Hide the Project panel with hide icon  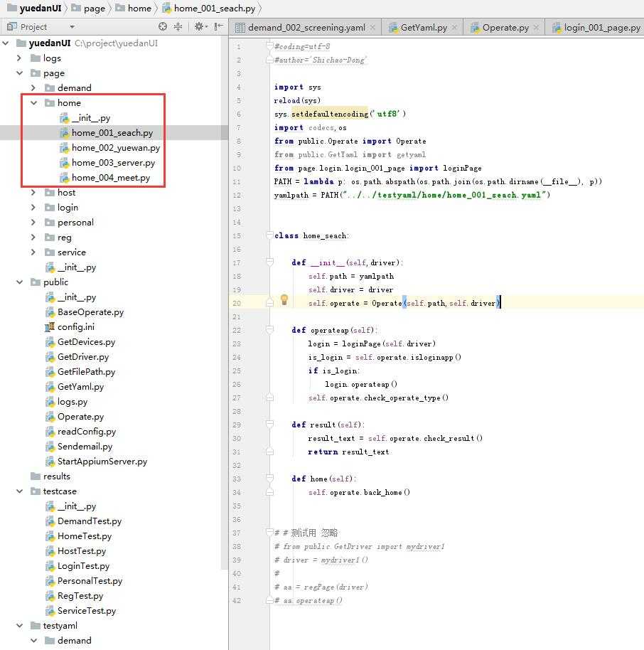coord(218,27)
